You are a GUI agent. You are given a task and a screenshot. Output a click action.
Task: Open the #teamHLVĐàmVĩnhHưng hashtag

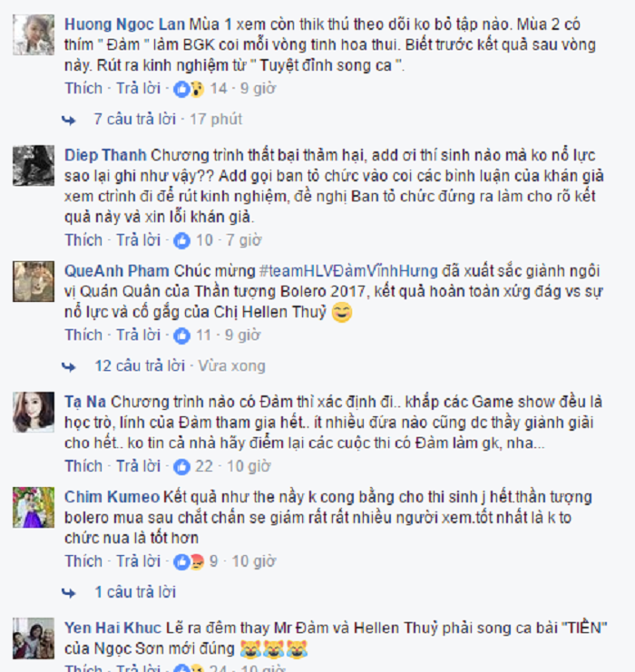pyautogui.click(x=348, y=271)
